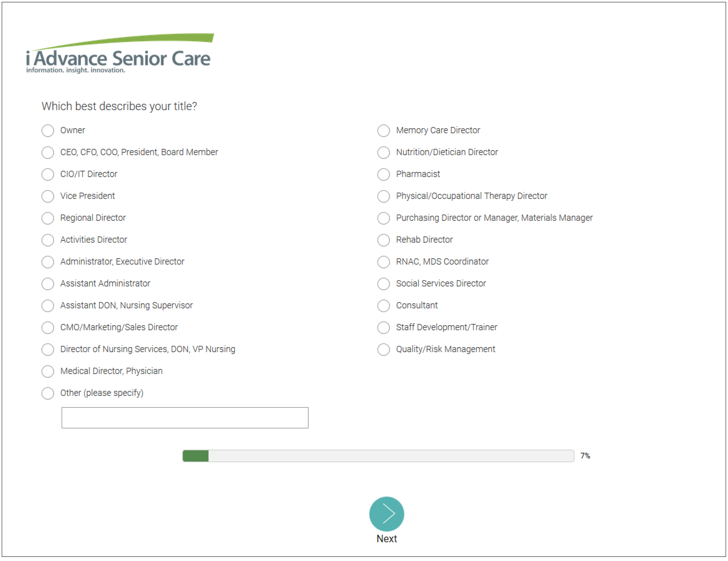The width and height of the screenshot is (728, 561).
Task: Select Purchasing Director or Manager, Materials Manager
Action: [x=383, y=218]
